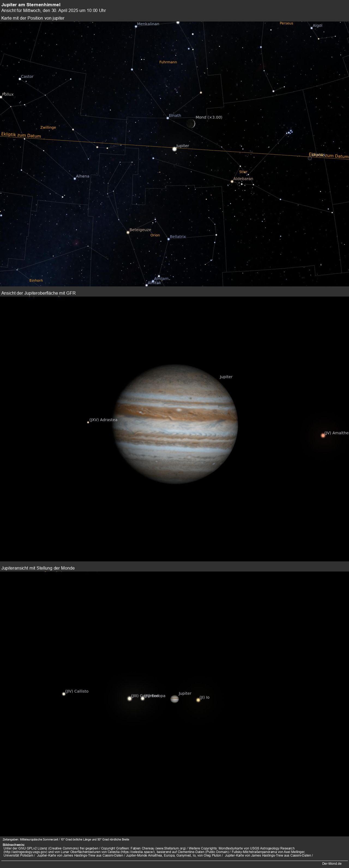Viewport: 349px width, 868px height.
Task: Click the Pleiades star cluster
Action: pyautogui.click(x=289, y=132)
